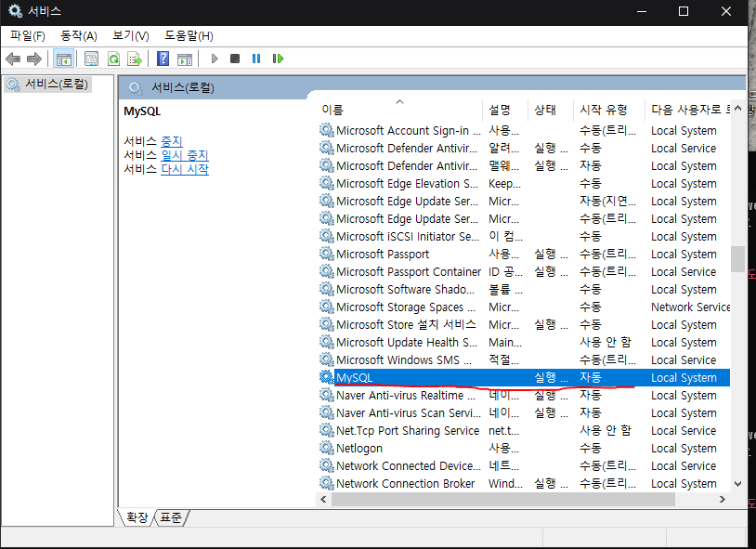
Task: Select Microsoft Storage Spaces ... service
Action: point(524,307)
